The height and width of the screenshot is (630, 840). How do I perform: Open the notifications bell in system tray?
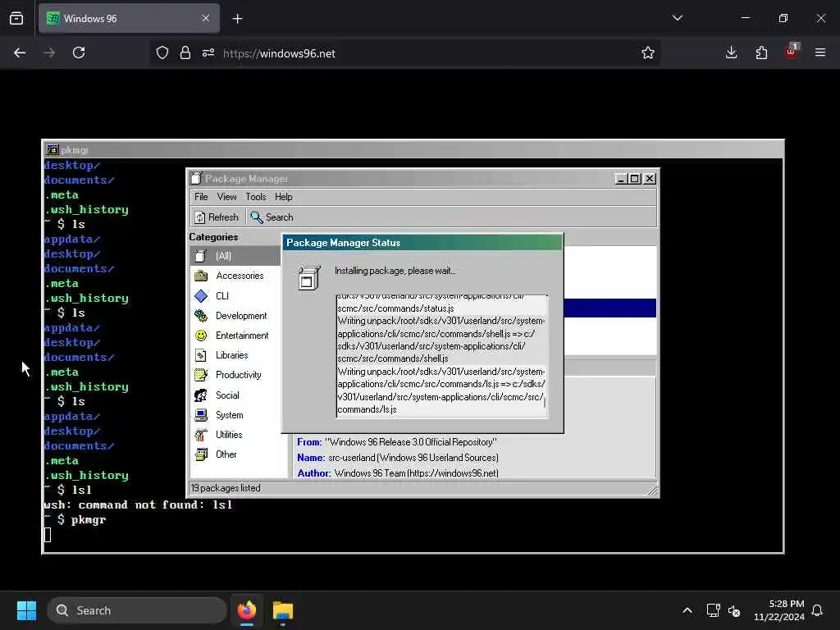click(817, 610)
